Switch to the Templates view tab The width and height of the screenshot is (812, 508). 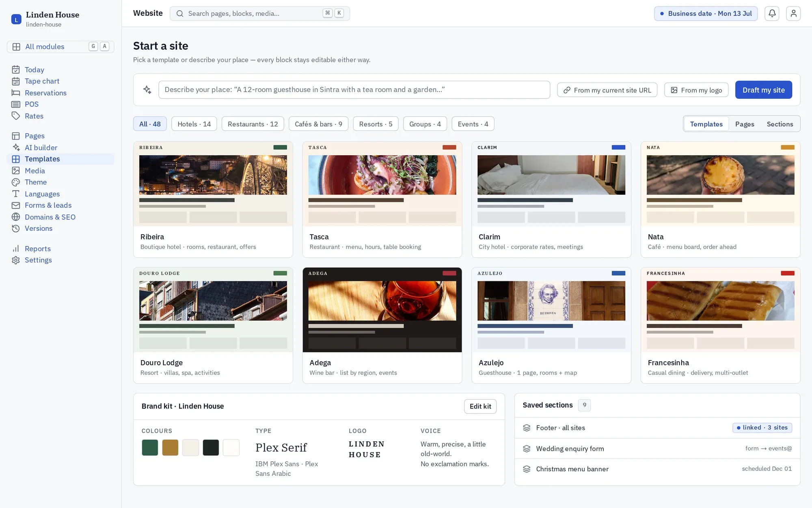pos(706,124)
